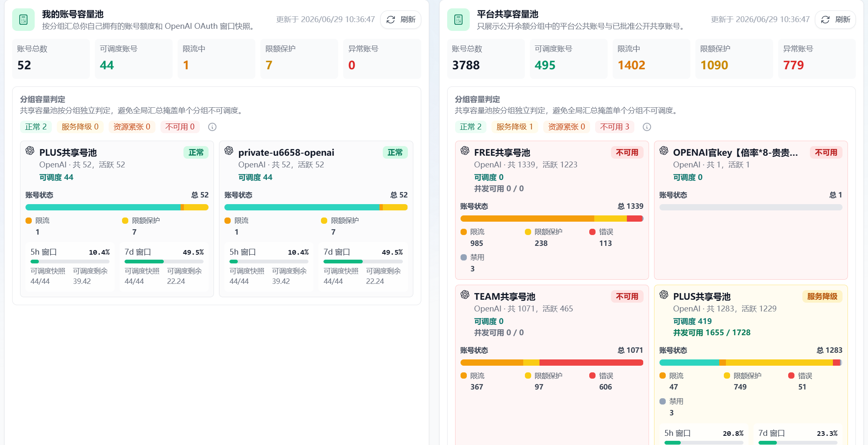Image resolution: width=868 pixels, height=445 pixels.
Task: Click OpenAI logo of PLUS共享号池 in 平台共享容量池
Action: [664, 295]
